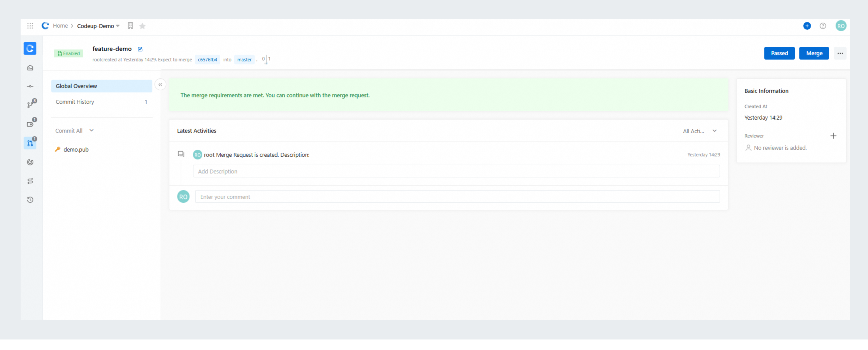The height and width of the screenshot is (350, 868).
Task: Star the Codeup-Demo repository
Action: [142, 26]
